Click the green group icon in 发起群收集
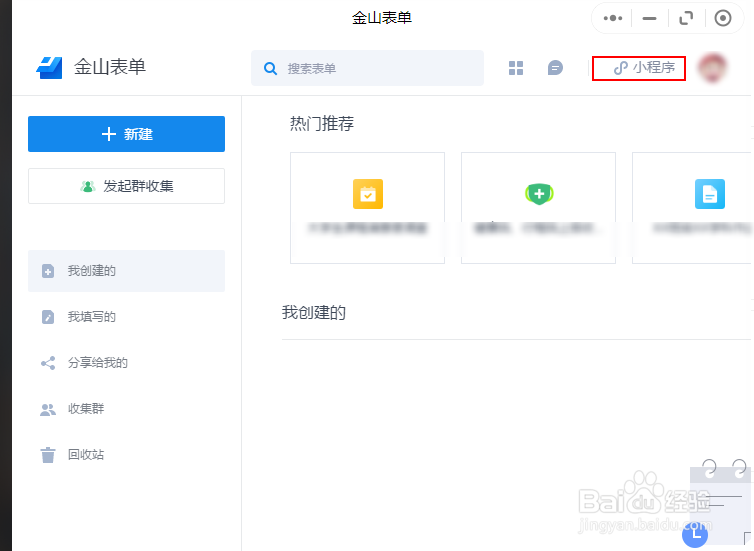 click(88, 186)
